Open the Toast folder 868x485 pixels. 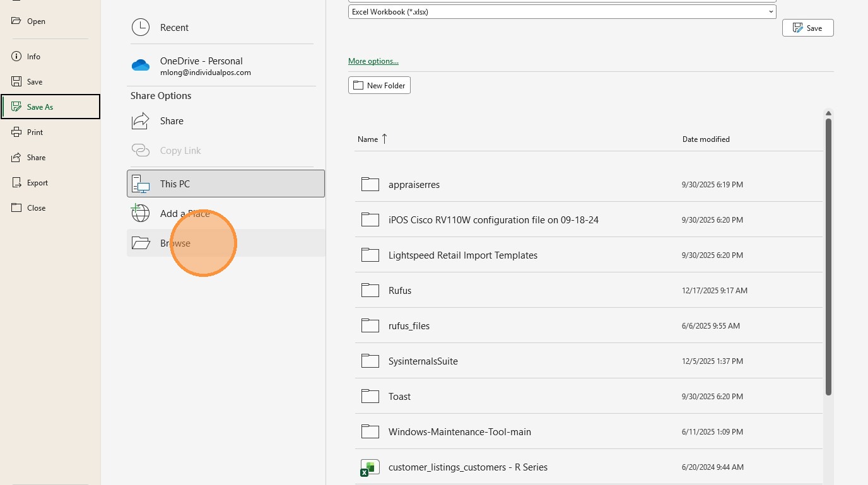(x=589, y=396)
